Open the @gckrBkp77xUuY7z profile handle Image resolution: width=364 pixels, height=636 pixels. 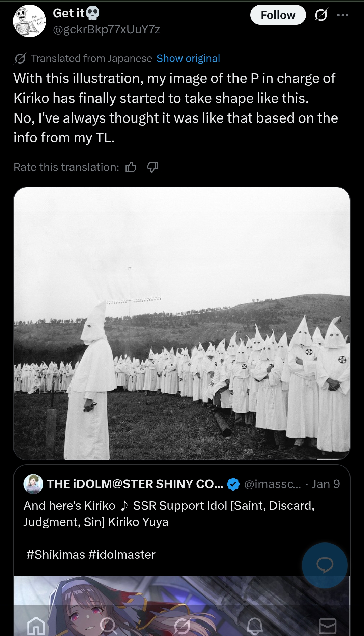(x=106, y=30)
